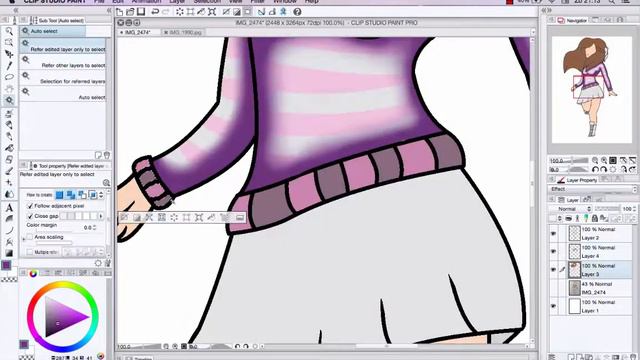Image resolution: width=640 pixels, height=360 pixels.
Task: Click the Save icon in command bar
Action: (141, 12)
